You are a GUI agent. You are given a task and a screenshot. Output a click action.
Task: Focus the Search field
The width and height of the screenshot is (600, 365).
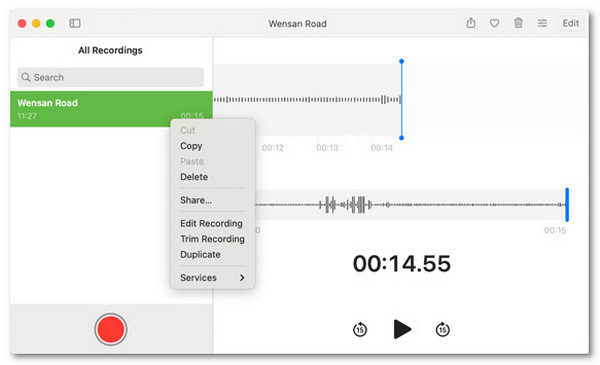coord(110,77)
